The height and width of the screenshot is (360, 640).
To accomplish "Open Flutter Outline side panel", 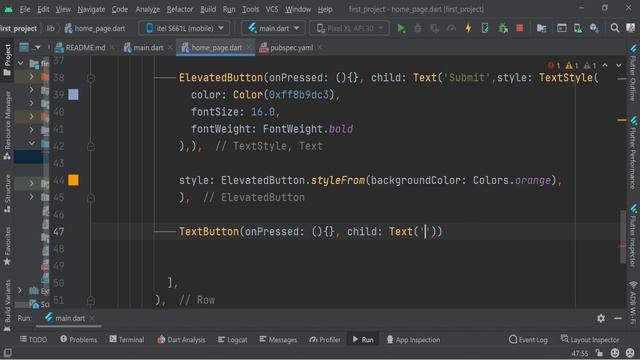I will 633,73.
